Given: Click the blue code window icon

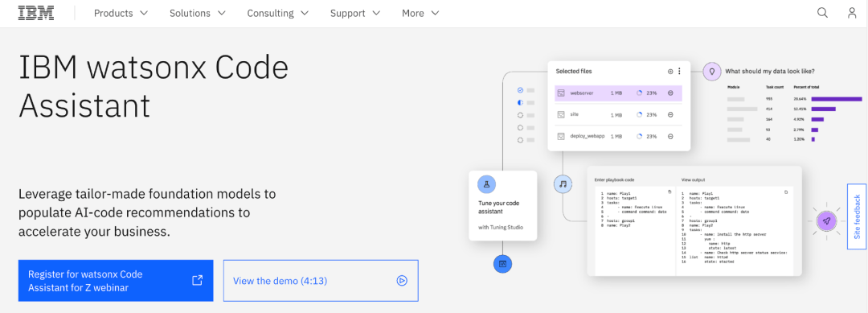Looking at the screenshot, I should pyautogui.click(x=502, y=264).
